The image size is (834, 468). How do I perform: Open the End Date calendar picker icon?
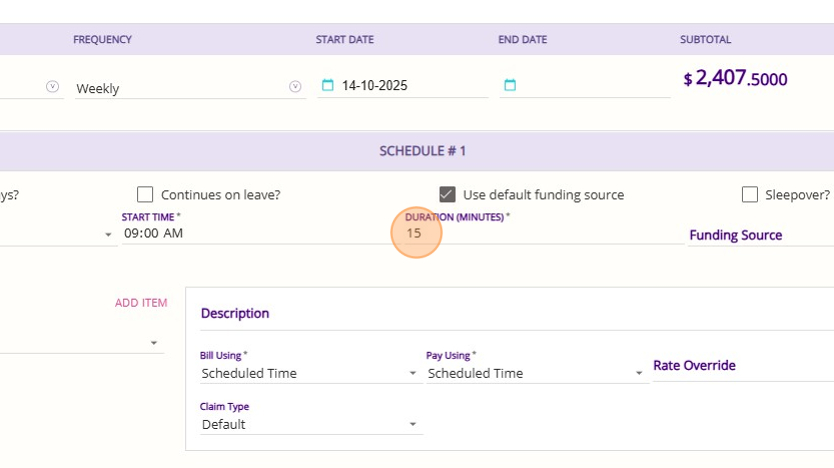(x=509, y=86)
